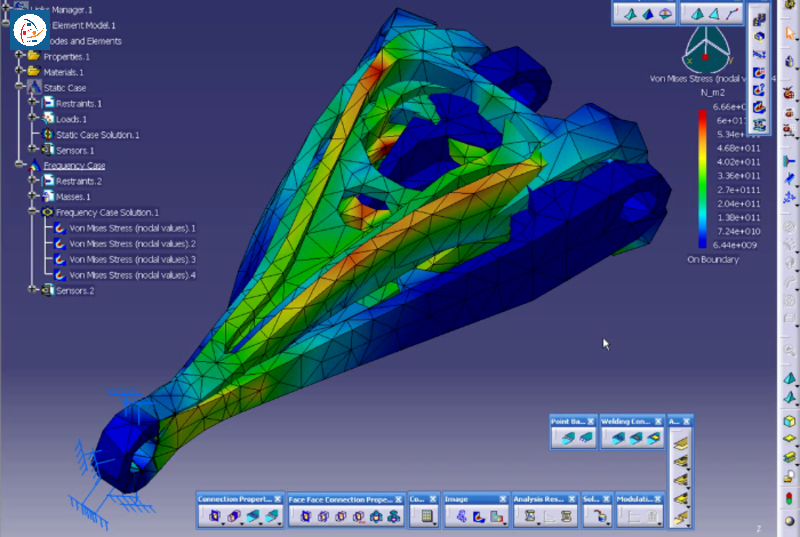The image size is (800, 537).
Task: Click the Principal Stress image icon
Action: pyautogui.click(x=759, y=72)
